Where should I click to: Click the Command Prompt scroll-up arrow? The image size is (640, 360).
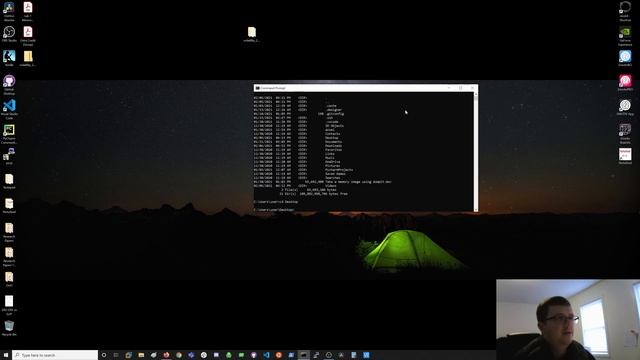coord(476,94)
